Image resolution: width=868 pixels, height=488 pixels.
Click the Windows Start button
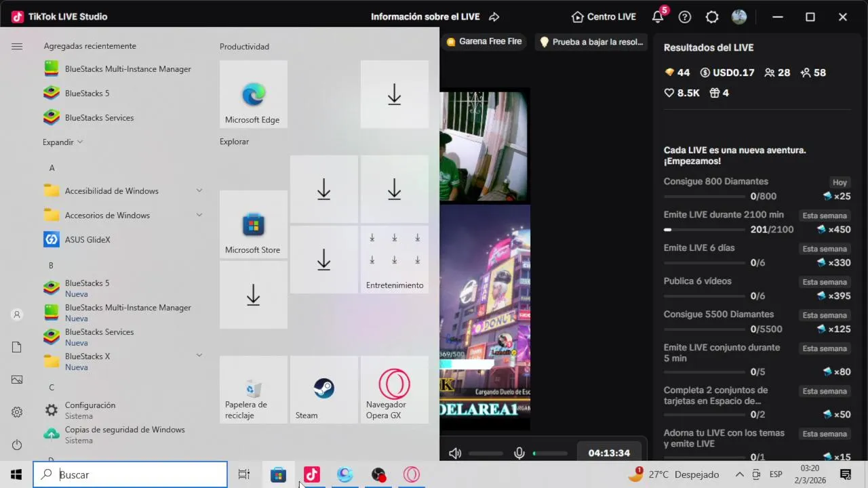(x=16, y=474)
